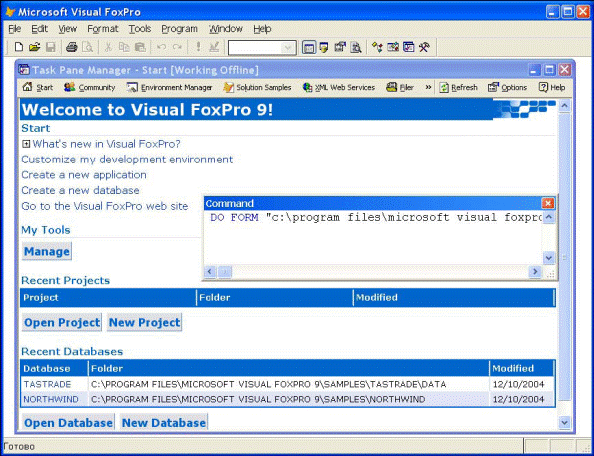Click the Copy icon in toolbar

pos(124,47)
